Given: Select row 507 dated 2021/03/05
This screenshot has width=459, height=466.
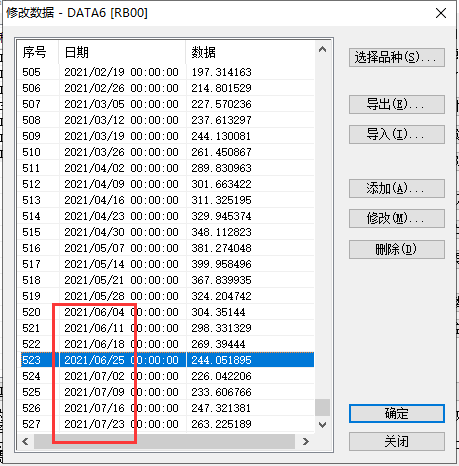Looking at the screenshot, I should [x=166, y=104].
